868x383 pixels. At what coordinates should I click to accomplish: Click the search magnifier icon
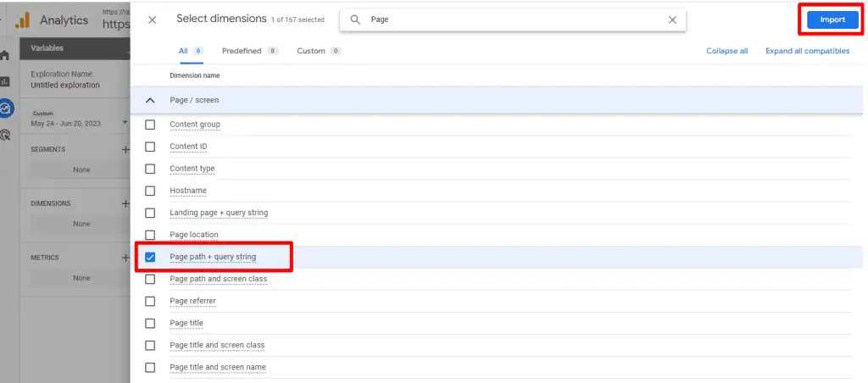click(355, 20)
